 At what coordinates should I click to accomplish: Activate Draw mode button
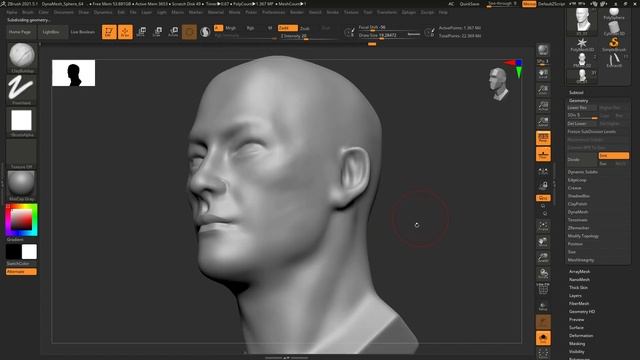[x=125, y=32]
